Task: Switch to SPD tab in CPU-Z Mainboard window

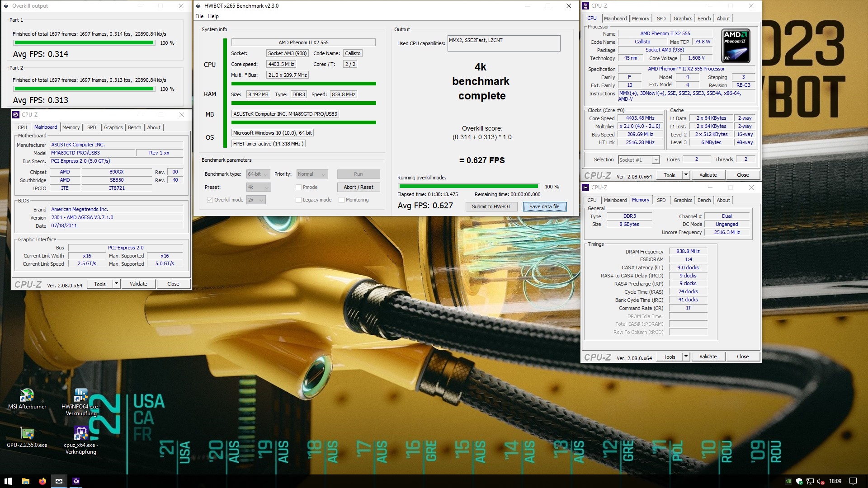Action: (91, 127)
